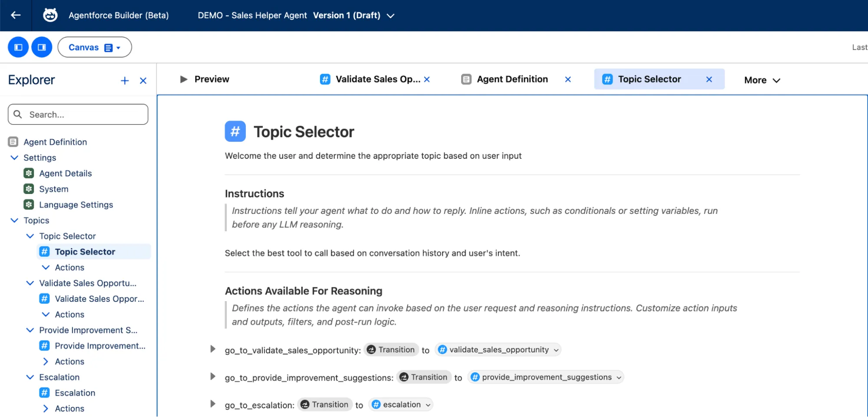Open Agent Details via its gear icon
The height and width of the screenshot is (417, 868).
coord(28,173)
